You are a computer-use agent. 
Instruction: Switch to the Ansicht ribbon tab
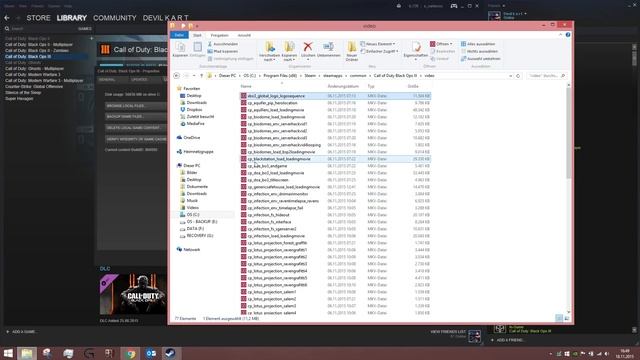click(x=244, y=36)
